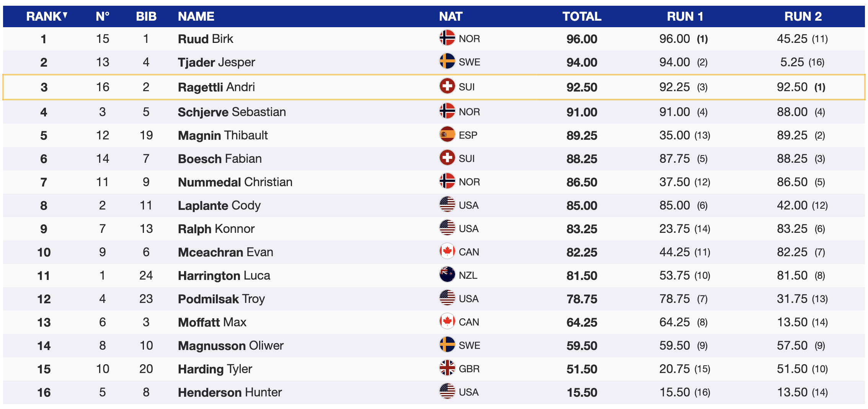Click the British flag beside Harding Tyler
Image resolution: width=868 pixels, height=409 pixels.
(x=447, y=368)
